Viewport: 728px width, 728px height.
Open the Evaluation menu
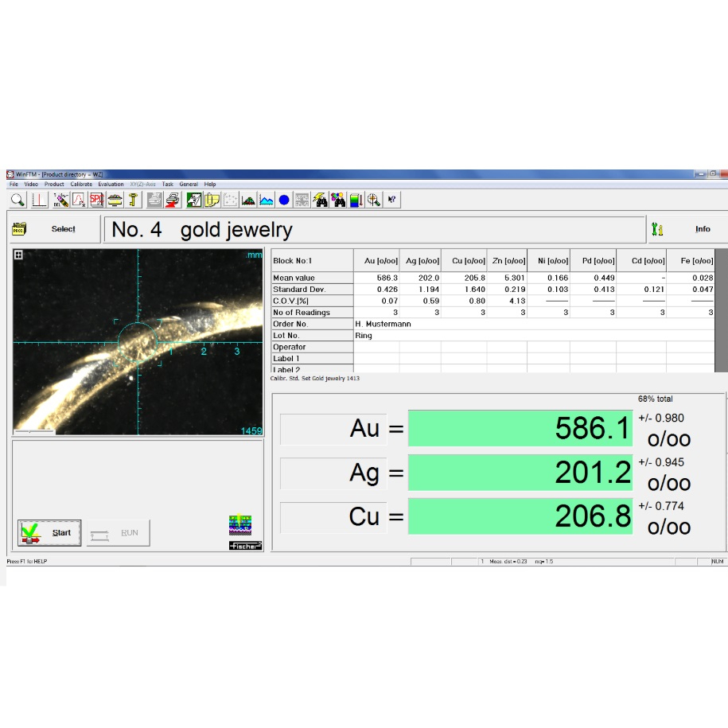[111, 185]
